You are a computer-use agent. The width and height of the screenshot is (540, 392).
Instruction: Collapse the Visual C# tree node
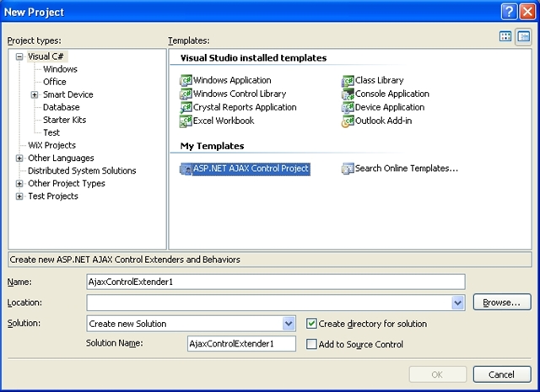(19, 56)
